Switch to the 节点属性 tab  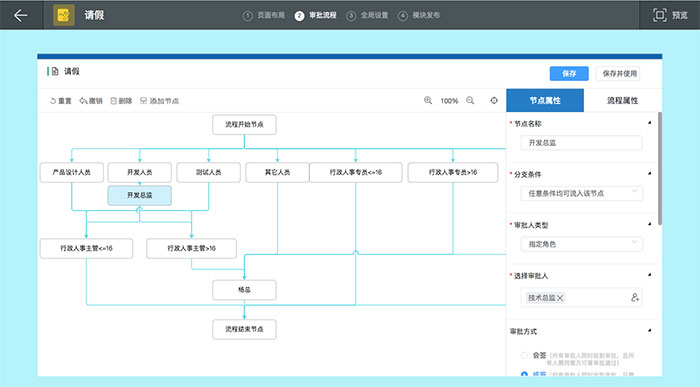[x=545, y=100]
